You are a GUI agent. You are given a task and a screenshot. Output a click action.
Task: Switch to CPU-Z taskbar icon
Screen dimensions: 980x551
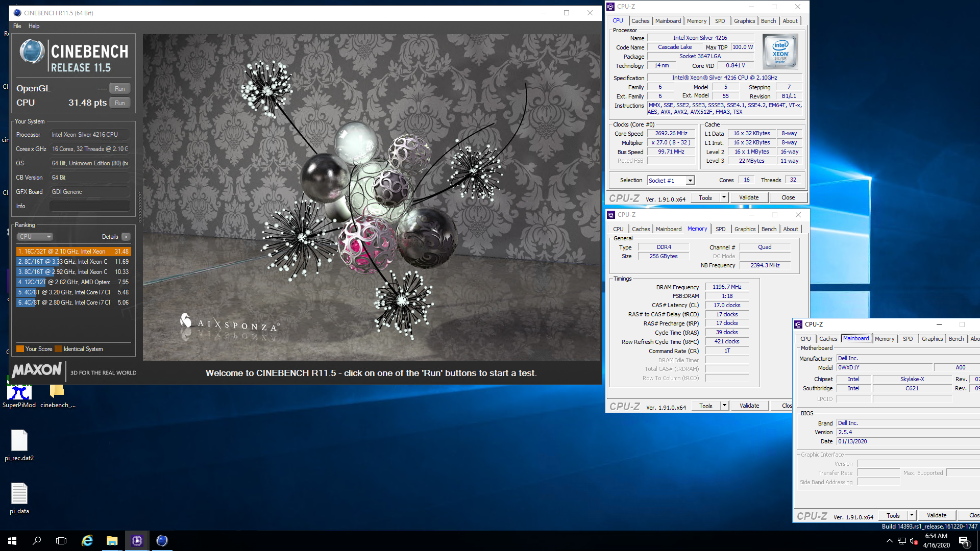(x=137, y=541)
